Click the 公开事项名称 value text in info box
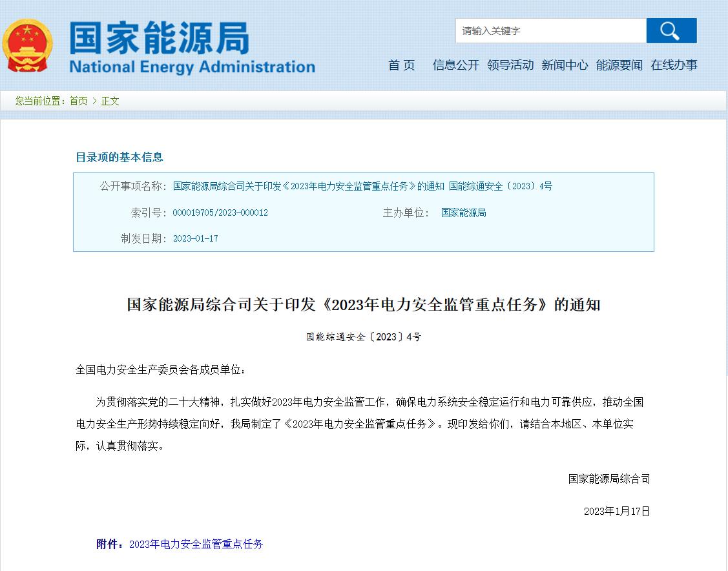Screen dimensions: 728x571 (362, 186)
